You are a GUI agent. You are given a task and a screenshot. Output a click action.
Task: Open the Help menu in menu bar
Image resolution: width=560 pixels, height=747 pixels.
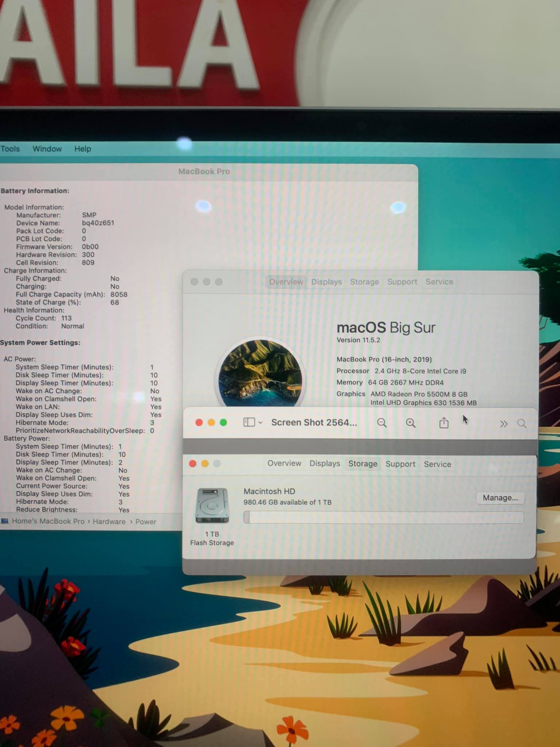pyautogui.click(x=83, y=149)
